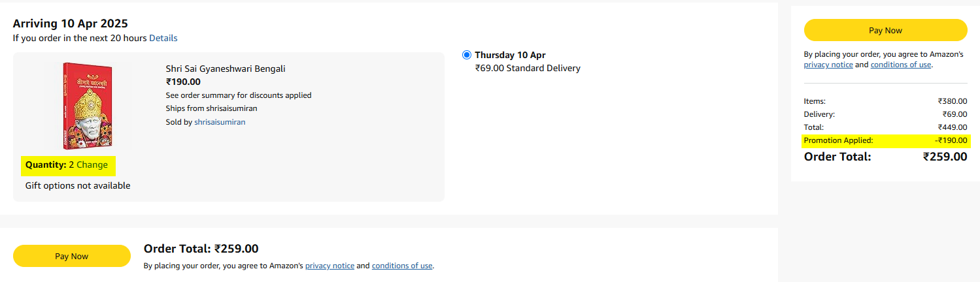Click the Shri Sai Gyaneshwari Bengali product title
Screen dimensions: 980x282
pyautogui.click(x=226, y=69)
